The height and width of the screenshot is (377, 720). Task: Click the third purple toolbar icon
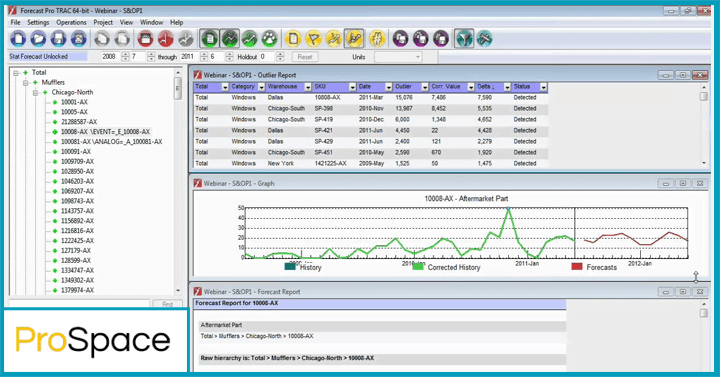441,39
